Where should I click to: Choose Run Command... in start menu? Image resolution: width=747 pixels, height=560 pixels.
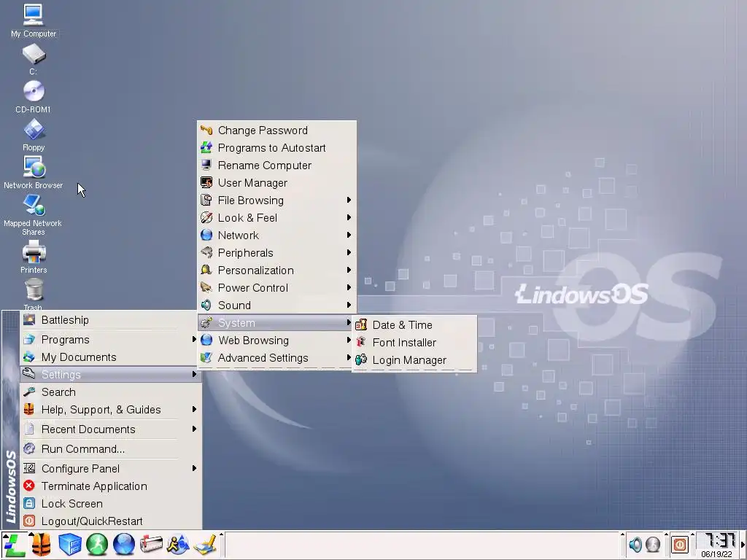pyautogui.click(x=111, y=449)
